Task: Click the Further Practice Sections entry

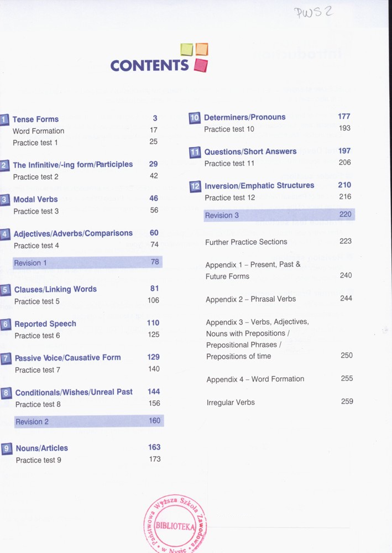Action: [246, 242]
